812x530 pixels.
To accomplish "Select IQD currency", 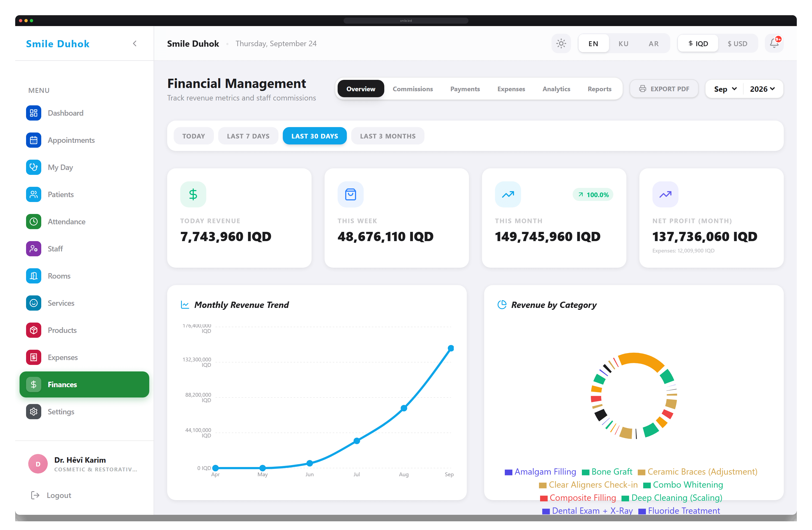I will (x=698, y=43).
